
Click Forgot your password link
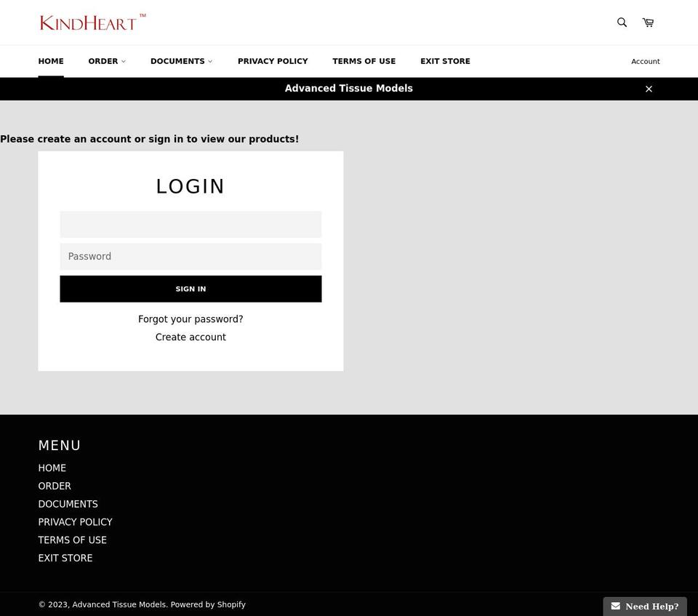pos(190,319)
